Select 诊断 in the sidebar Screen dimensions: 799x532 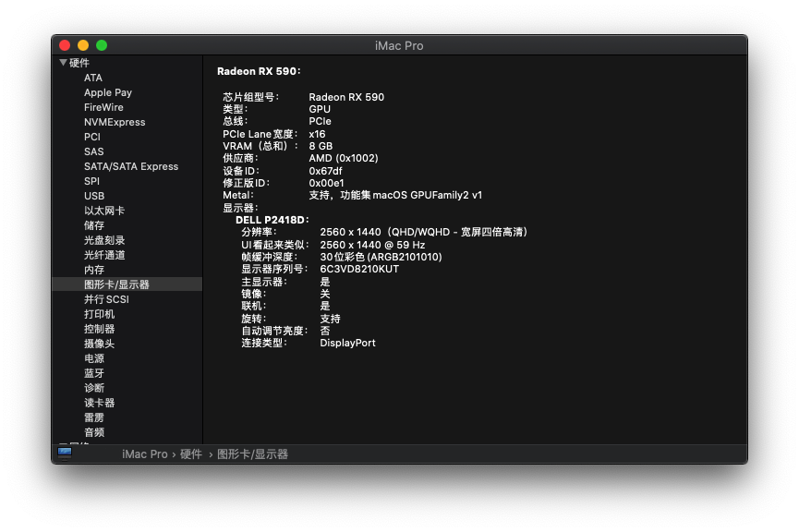[94, 388]
